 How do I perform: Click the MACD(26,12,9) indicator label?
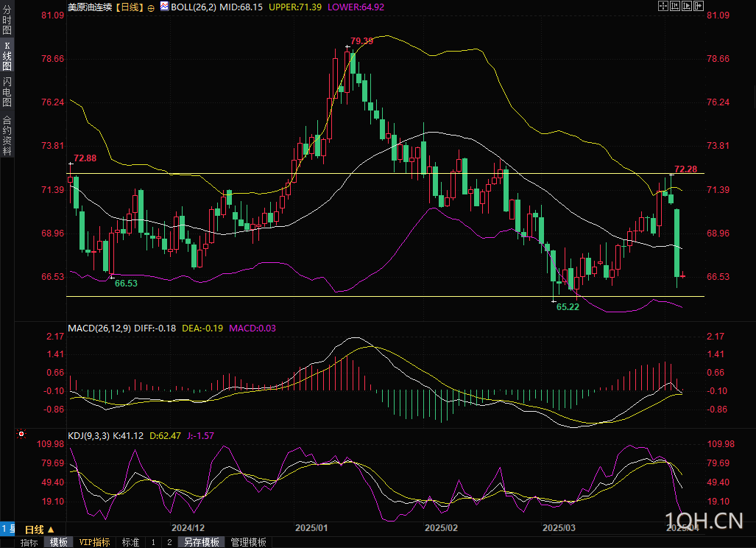[99, 328]
